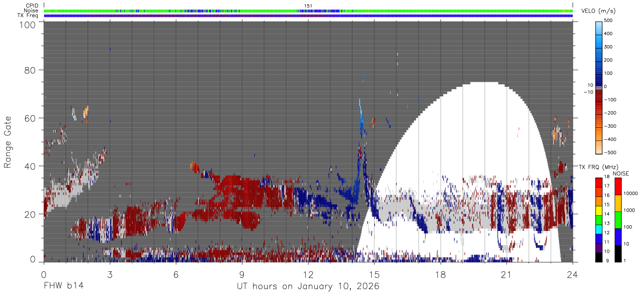This screenshot has height=297, width=644.
Task: Click the black 9–10 MHz frequency swatch
Action: pos(599,257)
